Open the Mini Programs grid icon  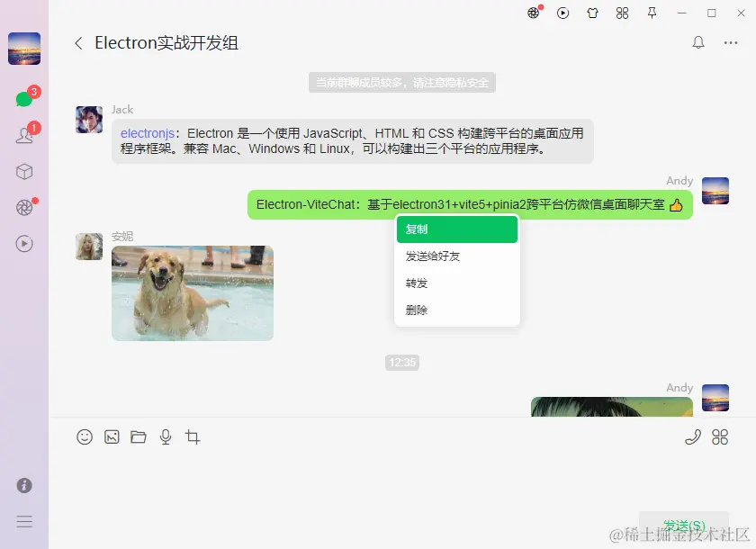(622, 13)
